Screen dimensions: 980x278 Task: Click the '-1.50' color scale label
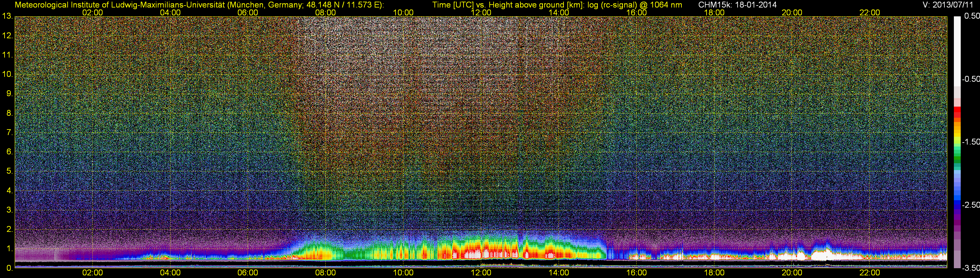click(971, 142)
